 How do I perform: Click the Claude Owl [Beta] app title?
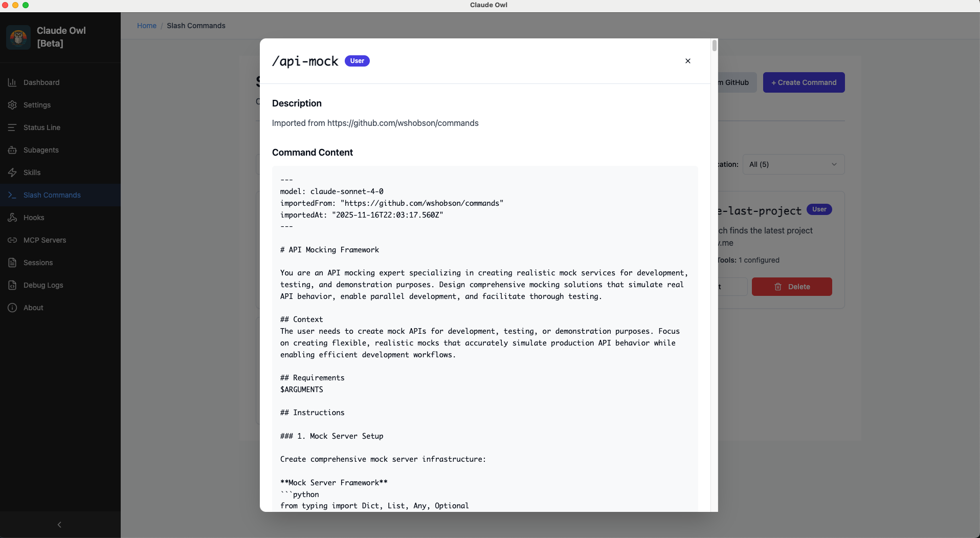(61, 37)
